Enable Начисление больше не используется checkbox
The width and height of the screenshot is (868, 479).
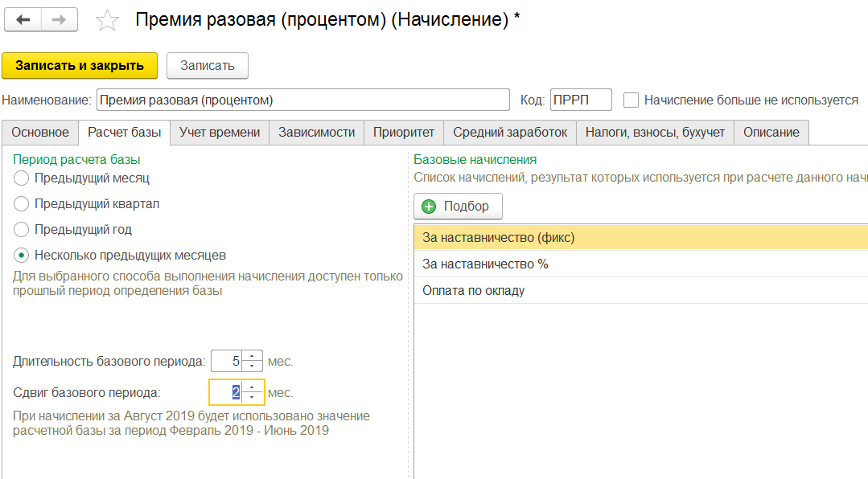click(631, 100)
